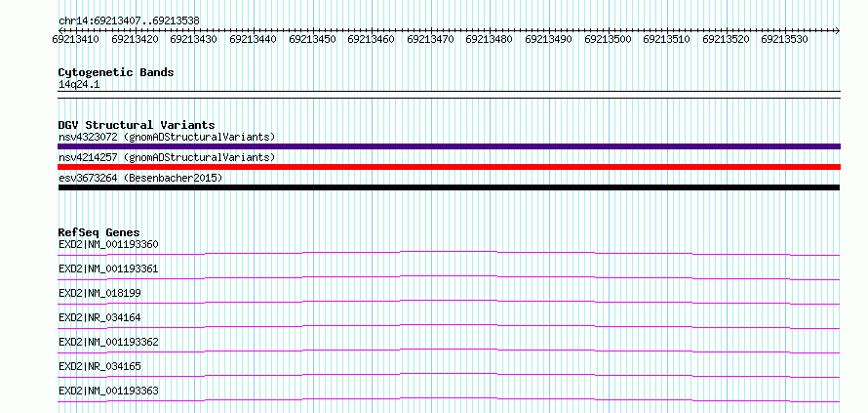The image size is (868, 413).
Task: Click the magenta gene line under NM_018199
Action: pyautogui.click(x=449, y=302)
